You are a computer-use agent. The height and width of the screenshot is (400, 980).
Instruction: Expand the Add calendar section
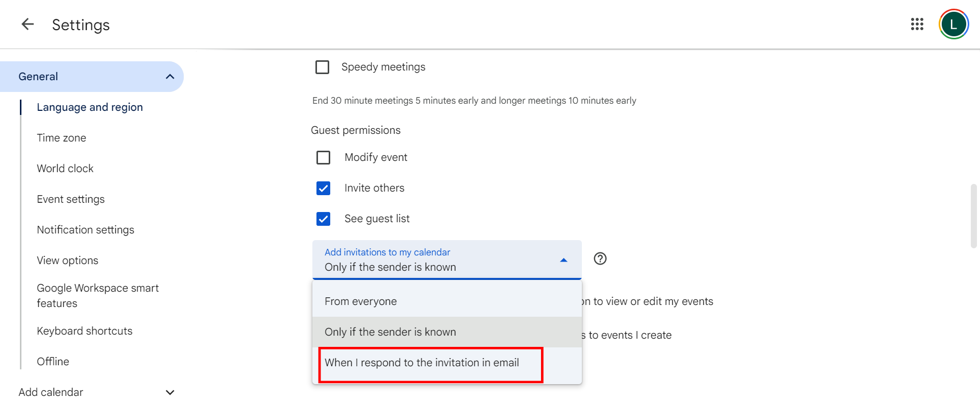pos(170,392)
